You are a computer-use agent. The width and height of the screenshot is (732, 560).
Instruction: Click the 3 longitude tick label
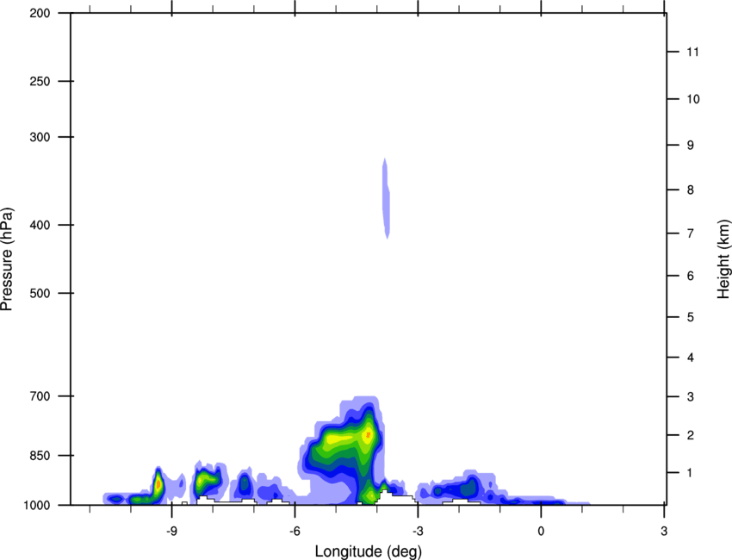click(664, 531)
